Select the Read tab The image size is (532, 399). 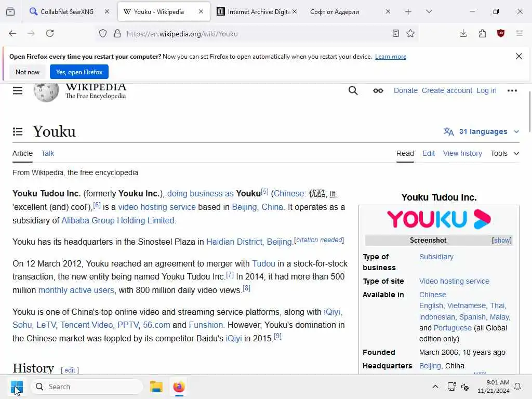point(405,153)
